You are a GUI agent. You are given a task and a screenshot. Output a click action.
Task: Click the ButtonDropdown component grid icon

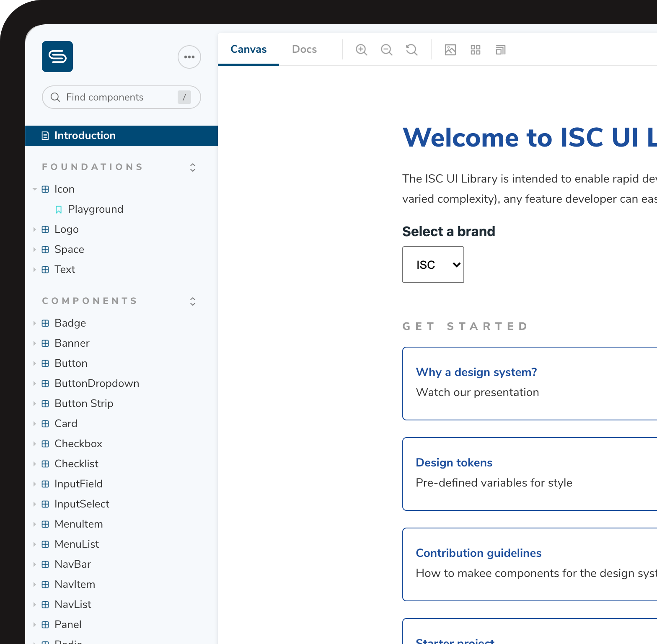click(45, 384)
